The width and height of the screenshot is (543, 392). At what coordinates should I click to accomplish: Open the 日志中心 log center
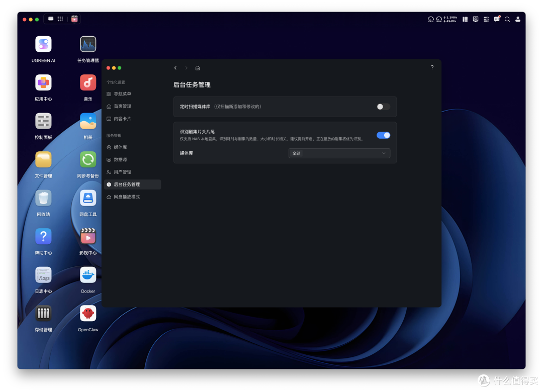pyautogui.click(x=43, y=275)
